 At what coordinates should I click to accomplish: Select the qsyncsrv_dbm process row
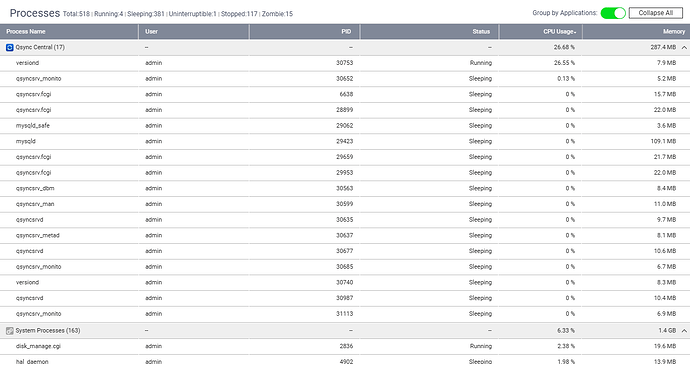pyautogui.click(x=345, y=188)
